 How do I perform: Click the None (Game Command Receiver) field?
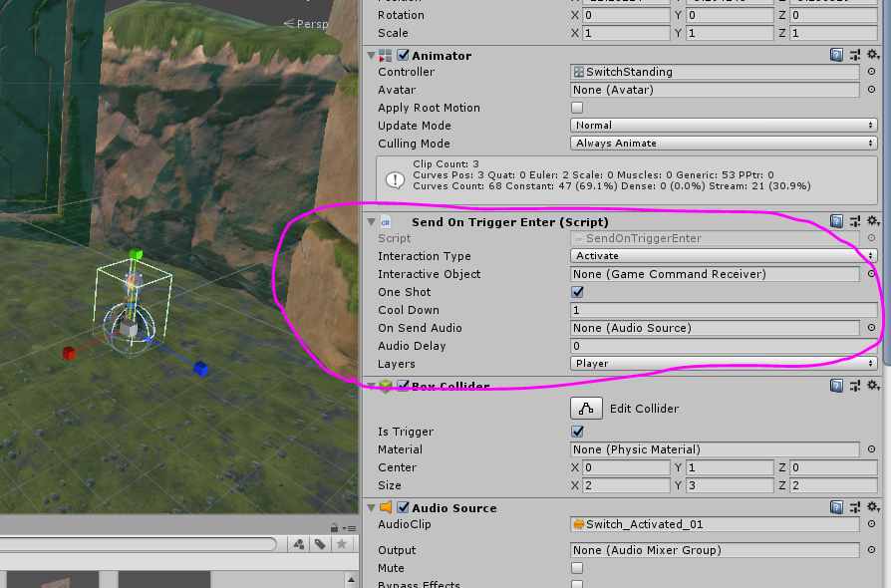click(715, 274)
